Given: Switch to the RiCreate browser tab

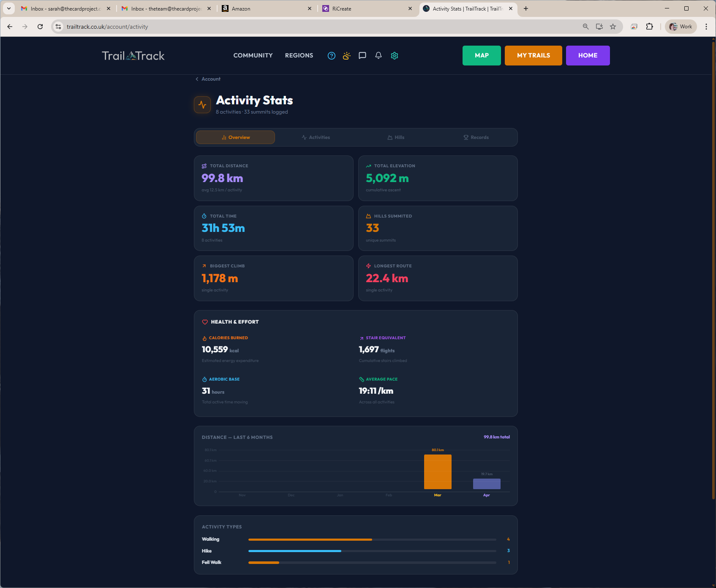Looking at the screenshot, I should [x=367, y=8].
